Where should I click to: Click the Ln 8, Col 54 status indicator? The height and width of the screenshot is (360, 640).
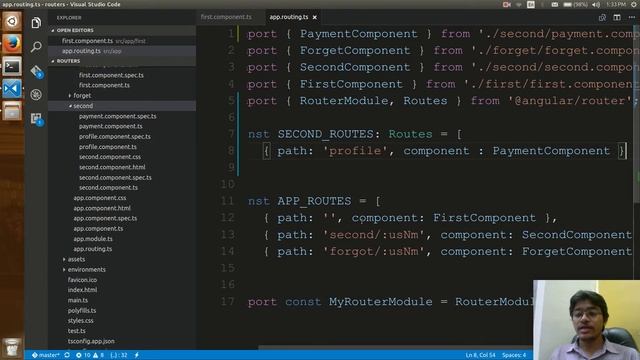click(480, 355)
